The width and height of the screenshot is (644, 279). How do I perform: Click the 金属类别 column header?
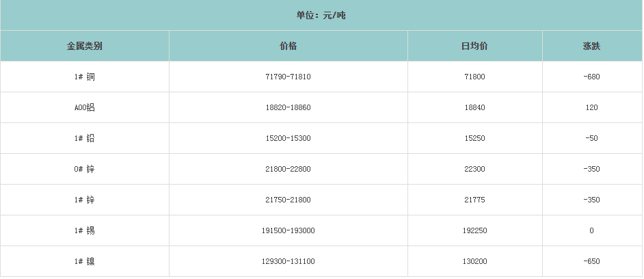[x=85, y=46]
